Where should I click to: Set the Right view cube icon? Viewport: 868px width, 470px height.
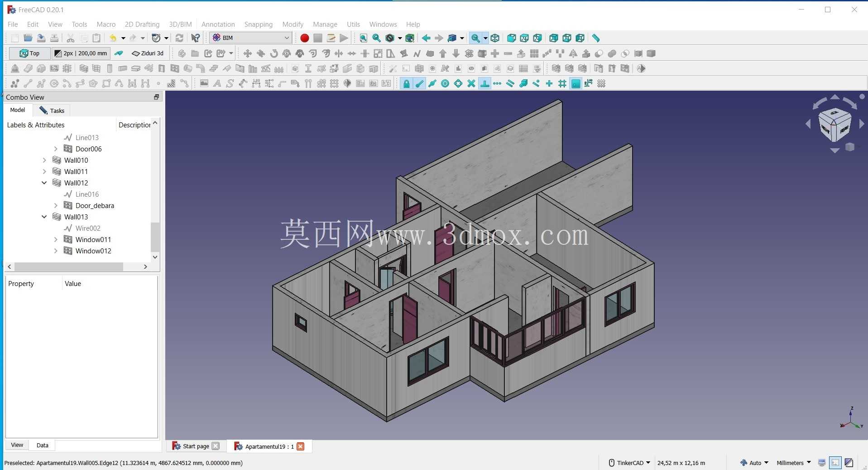pyautogui.click(x=537, y=38)
